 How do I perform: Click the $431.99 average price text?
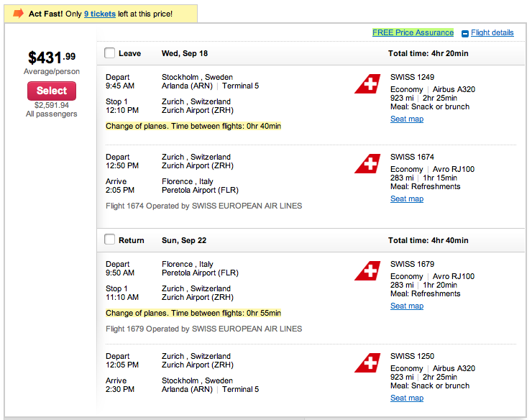pyautogui.click(x=51, y=57)
